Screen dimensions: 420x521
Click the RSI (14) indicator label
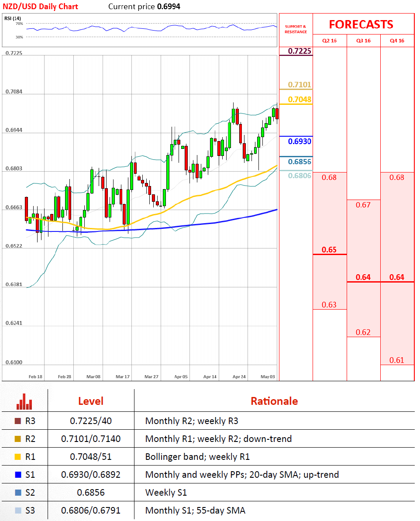click(x=13, y=18)
